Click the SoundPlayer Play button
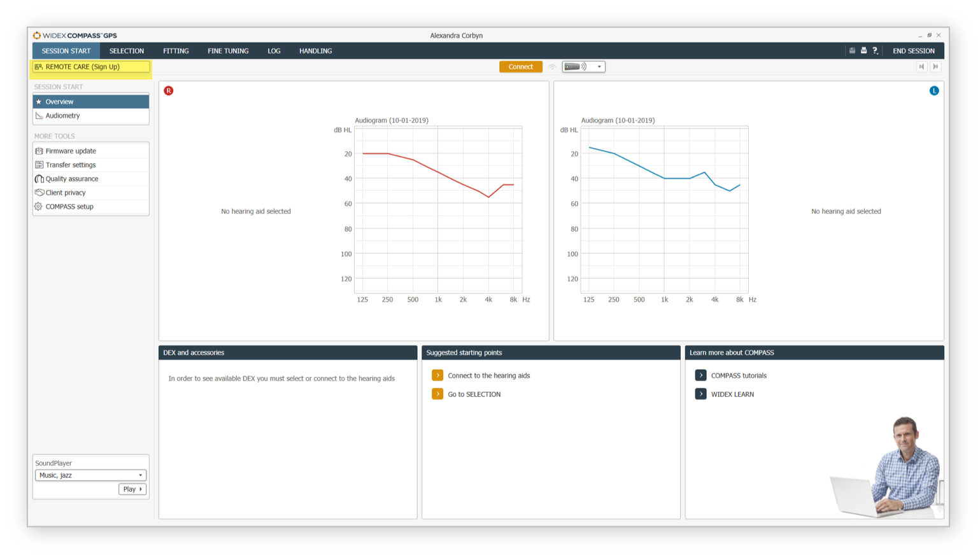This screenshot has height=558, width=980. pos(132,489)
